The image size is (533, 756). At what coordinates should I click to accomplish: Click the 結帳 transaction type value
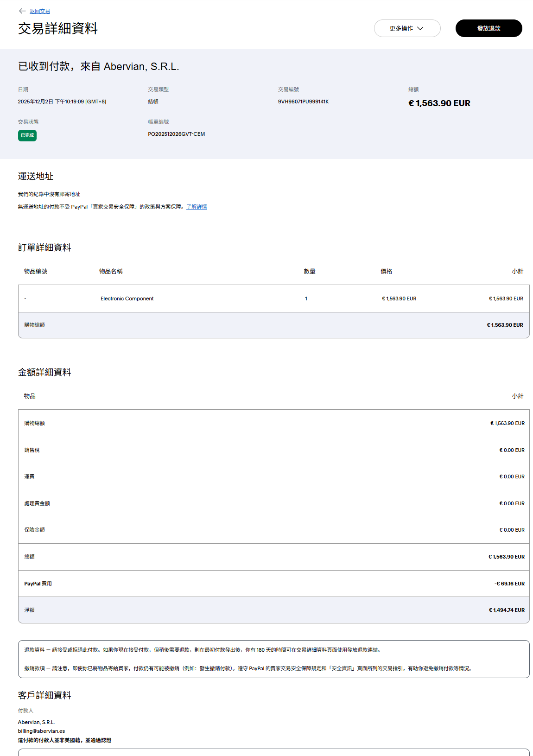coord(153,102)
